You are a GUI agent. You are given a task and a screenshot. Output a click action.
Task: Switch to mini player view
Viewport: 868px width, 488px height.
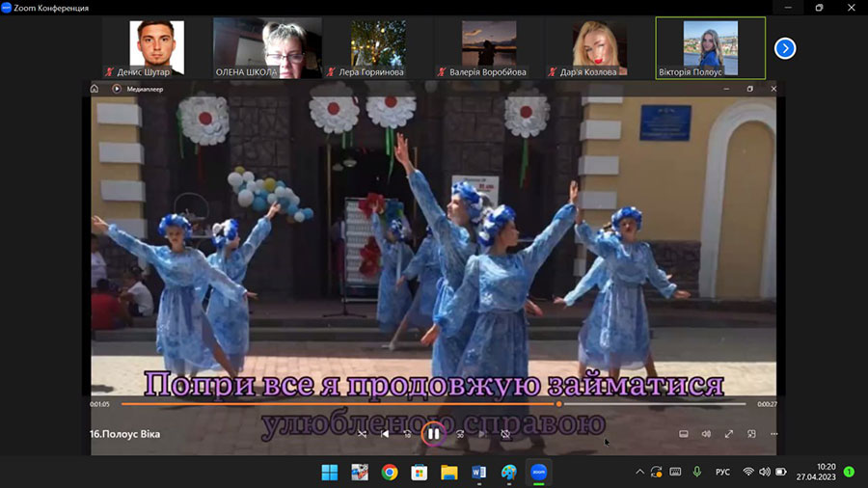coord(751,434)
